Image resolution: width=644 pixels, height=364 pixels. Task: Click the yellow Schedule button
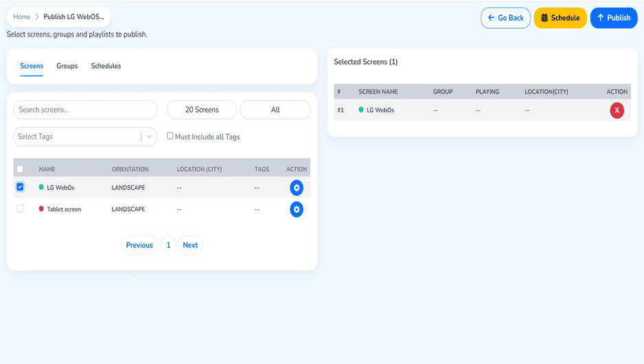point(560,18)
